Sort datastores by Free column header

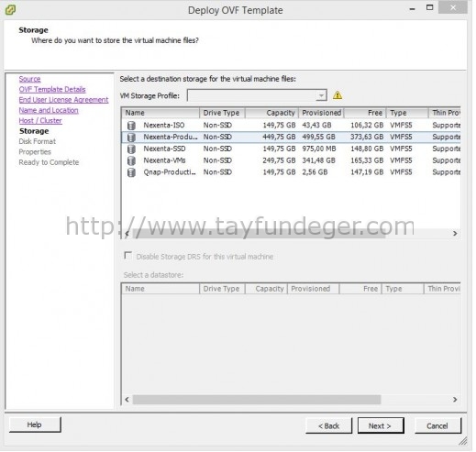[x=366, y=113]
